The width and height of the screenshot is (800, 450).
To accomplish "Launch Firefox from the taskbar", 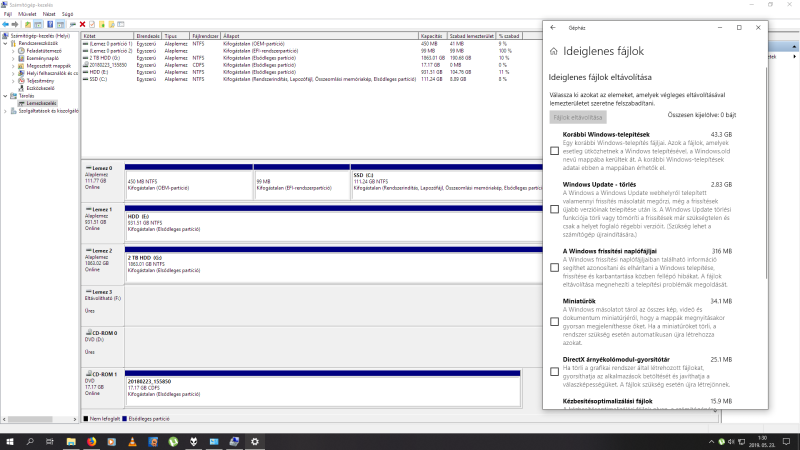I will [91, 441].
